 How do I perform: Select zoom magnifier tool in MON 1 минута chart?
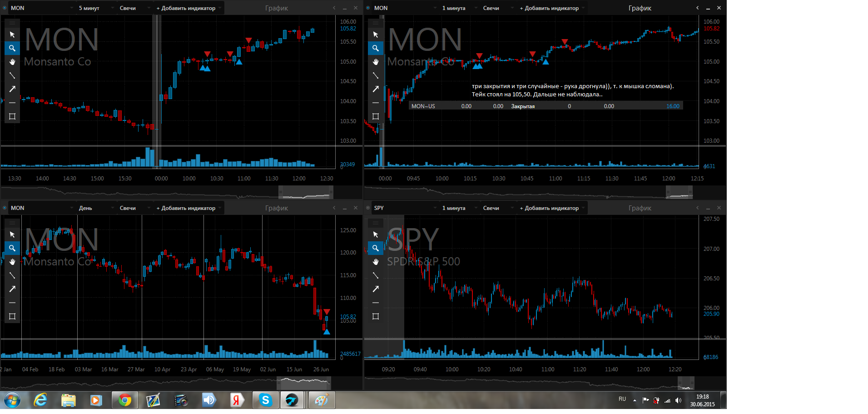(x=376, y=48)
